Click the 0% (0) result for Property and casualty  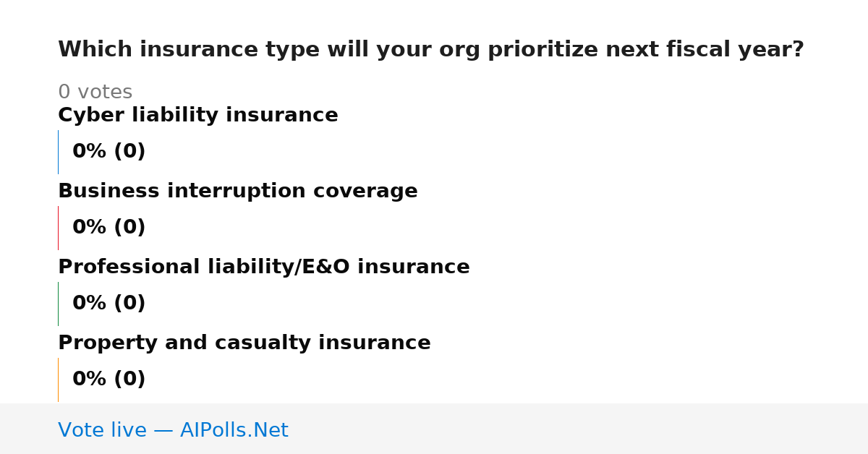coord(109,380)
